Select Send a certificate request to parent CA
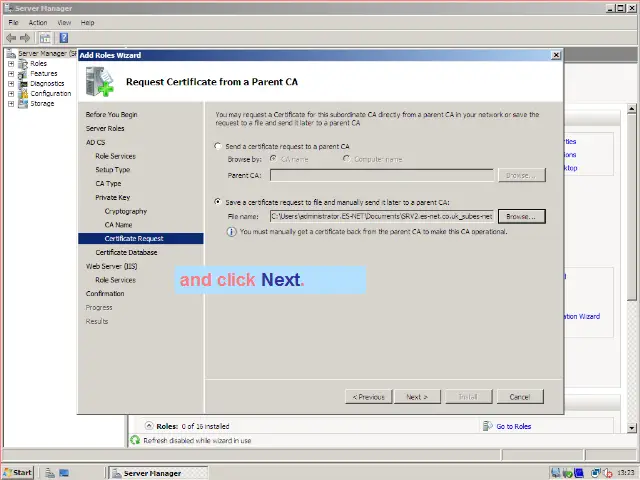Screen dimensions: 640x480 [218, 146]
